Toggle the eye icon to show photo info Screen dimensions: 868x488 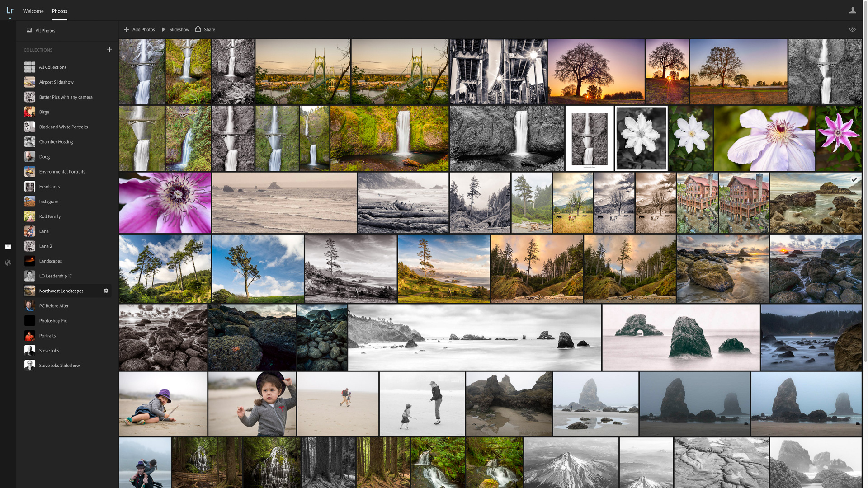click(852, 29)
